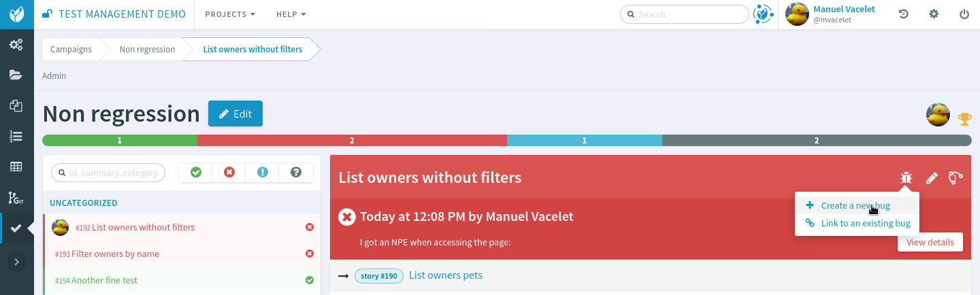
Task: Select Create a new bug
Action: click(x=855, y=206)
